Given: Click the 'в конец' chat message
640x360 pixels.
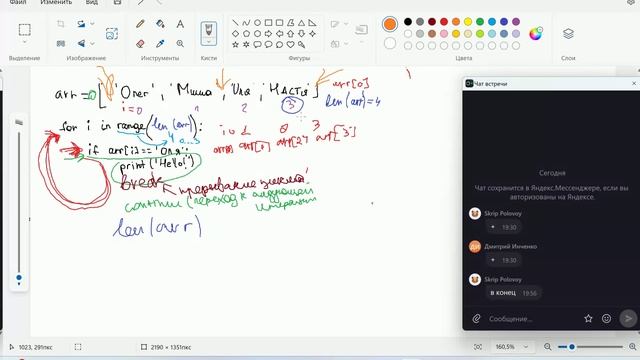Looking at the screenshot, I should point(503,293).
